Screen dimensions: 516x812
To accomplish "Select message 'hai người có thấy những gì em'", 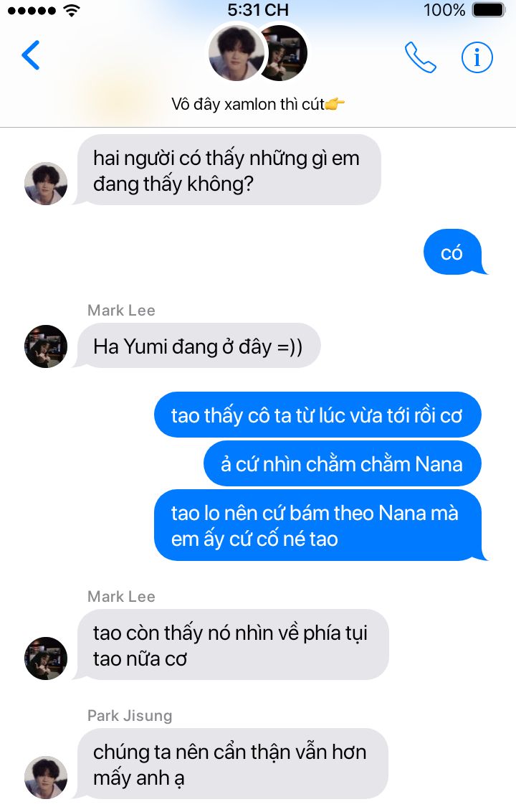I will [x=228, y=170].
